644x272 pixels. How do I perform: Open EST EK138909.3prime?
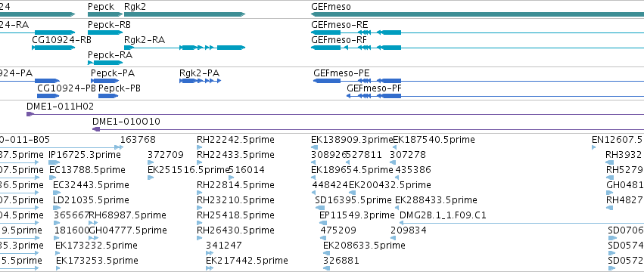(352, 140)
